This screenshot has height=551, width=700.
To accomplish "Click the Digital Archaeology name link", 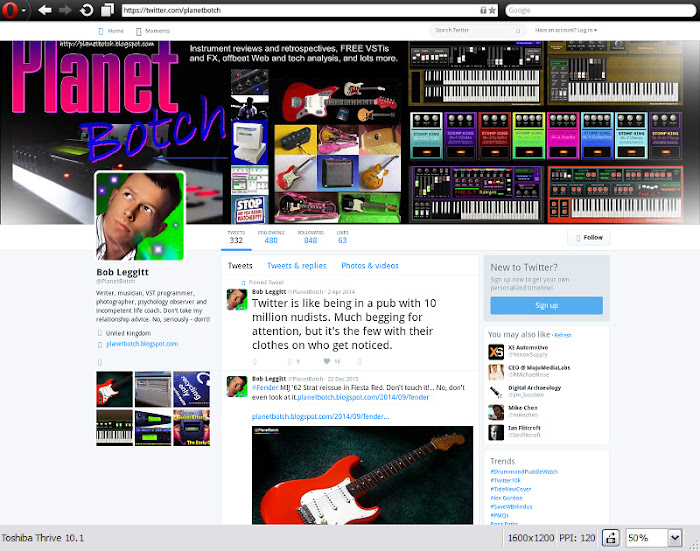I will (x=534, y=388).
